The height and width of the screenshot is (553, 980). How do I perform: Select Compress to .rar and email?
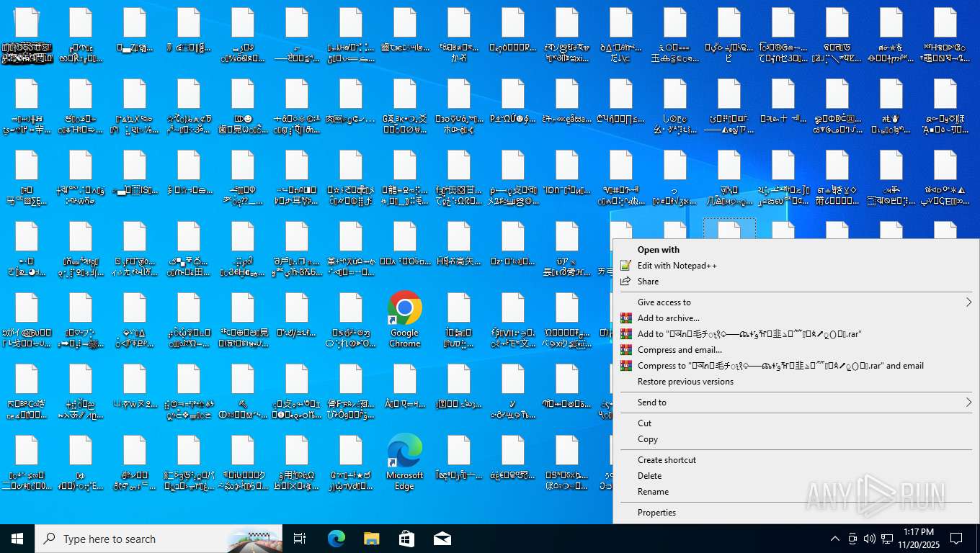point(796,366)
